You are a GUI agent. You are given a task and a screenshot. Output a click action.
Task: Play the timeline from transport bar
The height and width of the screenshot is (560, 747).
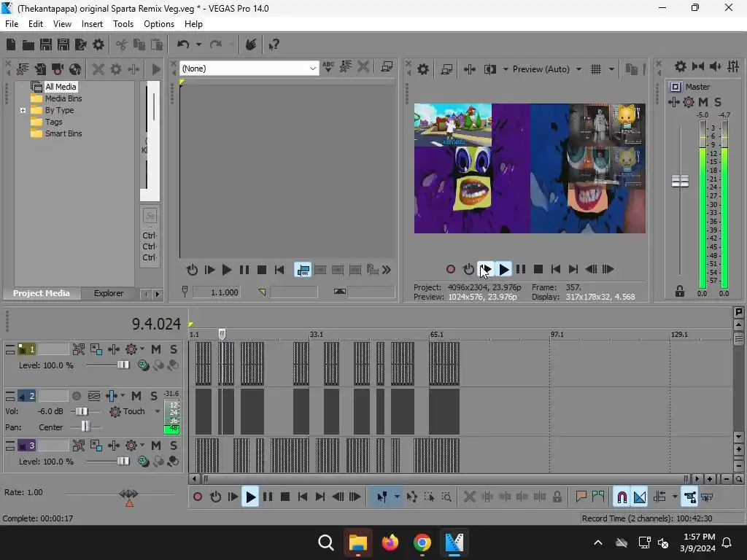tap(250, 497)
